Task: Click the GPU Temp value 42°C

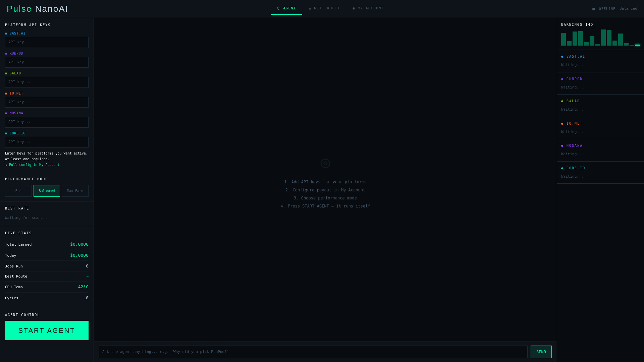Action: click(x=83, y=287)
